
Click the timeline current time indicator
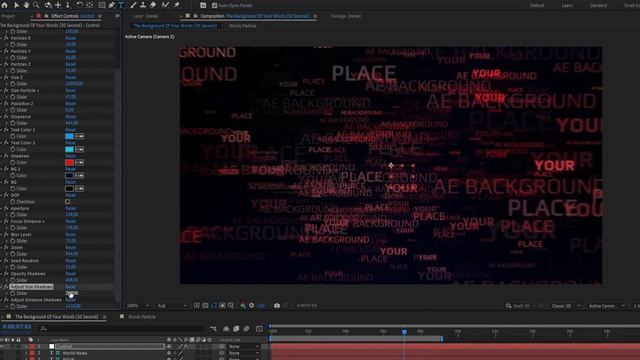[404, 332]
